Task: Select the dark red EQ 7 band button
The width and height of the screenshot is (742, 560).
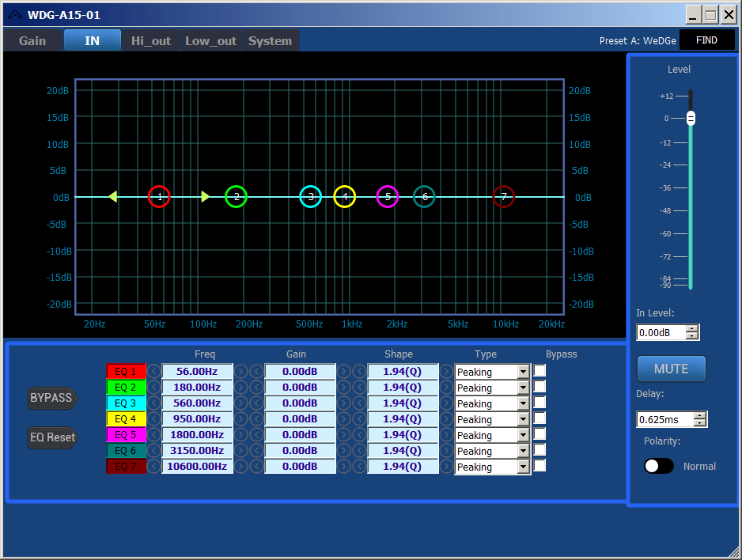Action: [126, 467]
